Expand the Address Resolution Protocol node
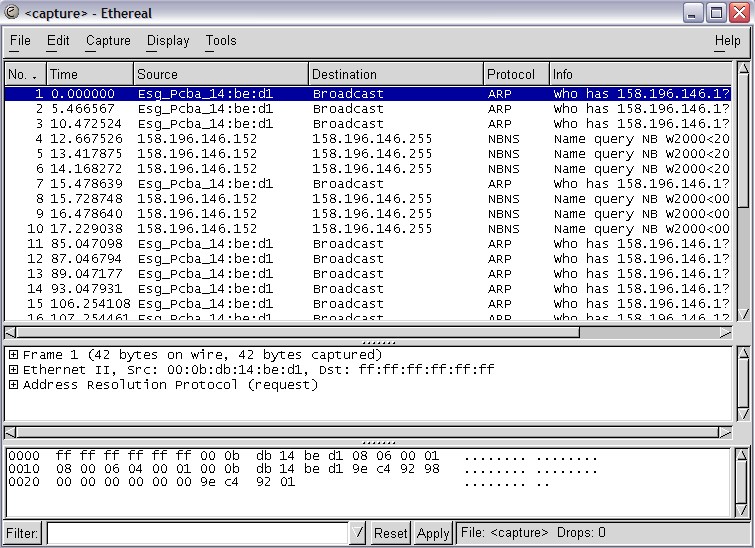 (13, 385)
